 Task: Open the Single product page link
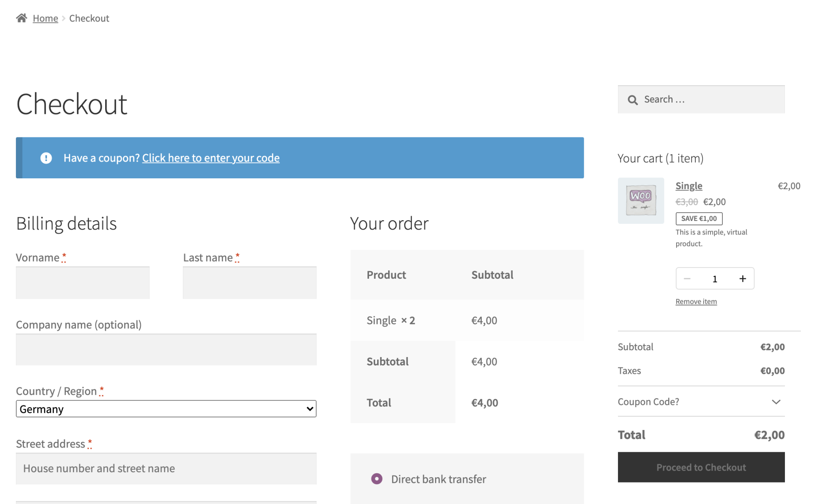pos(689,186)
